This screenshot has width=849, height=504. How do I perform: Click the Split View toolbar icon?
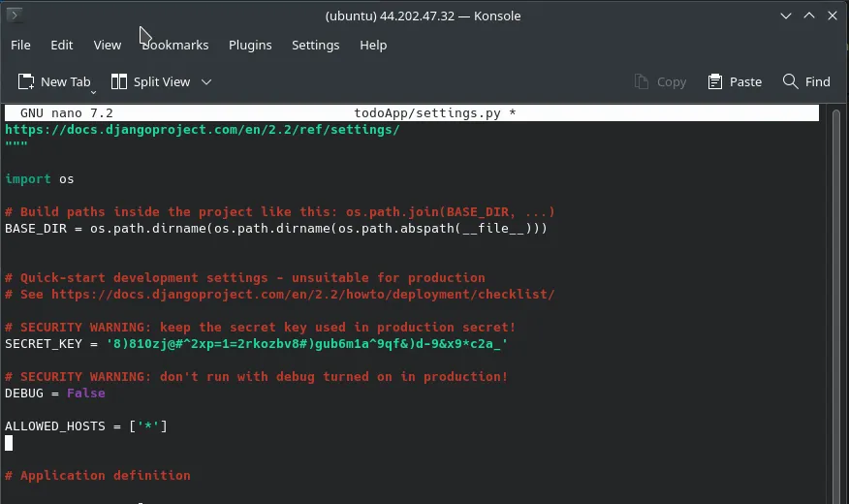119,82
